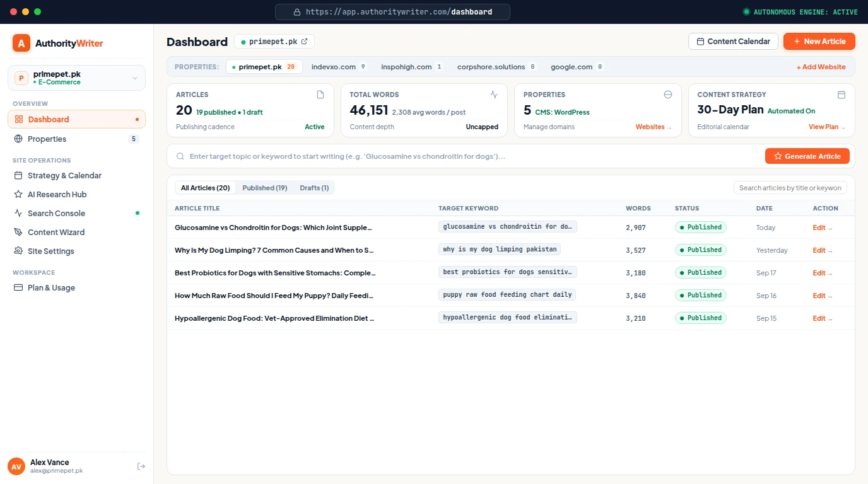
Task: Switch to Drafts (1) tab
Action: tap(314, 188)
